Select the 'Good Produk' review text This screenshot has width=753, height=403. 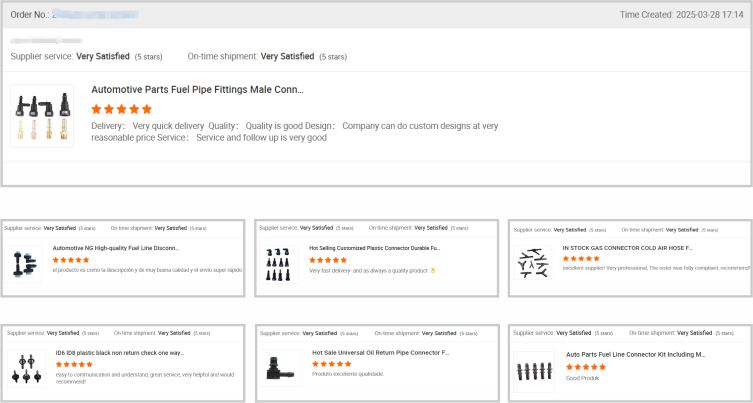tap(583, 378)
